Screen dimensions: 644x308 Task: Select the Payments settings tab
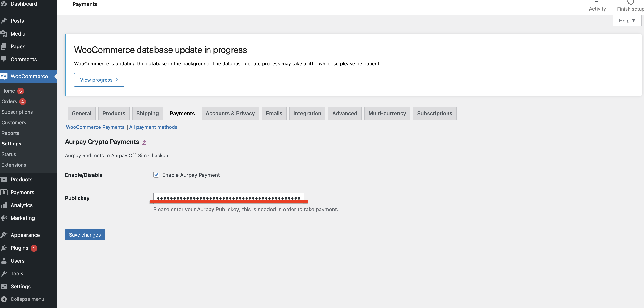[x=182, y=113]
